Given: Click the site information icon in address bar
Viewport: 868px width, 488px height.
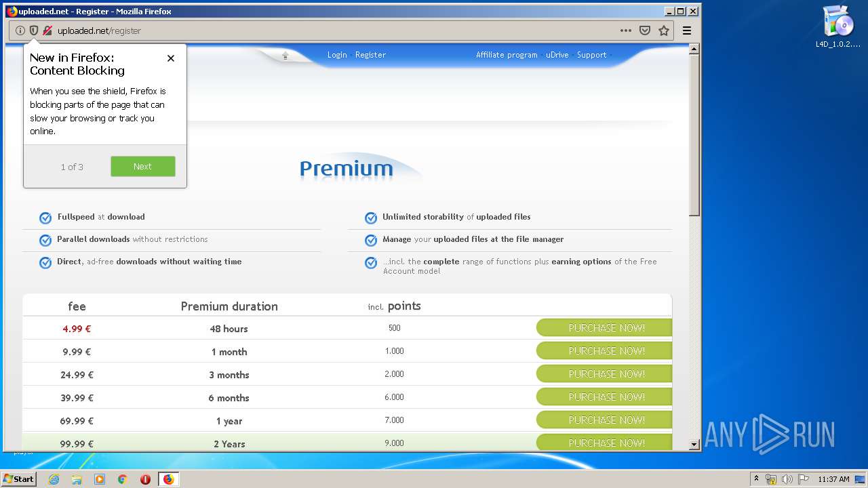Looking at the screenshot, I should [20, 30].
